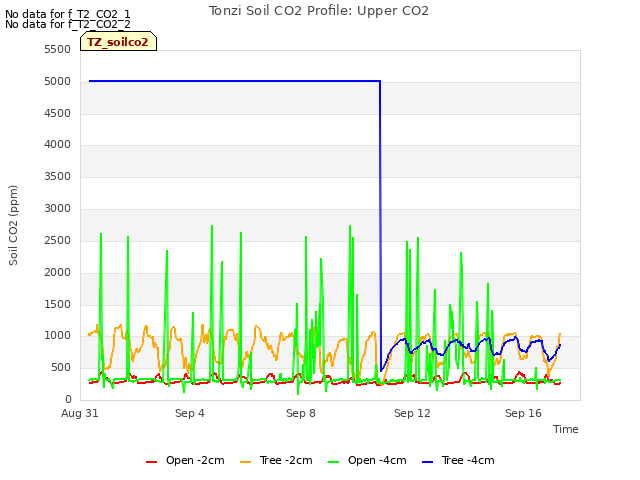Click the Sep 16 x-axis tick label
The height and width of the screenshot is (480, 640).
(523, 413)
